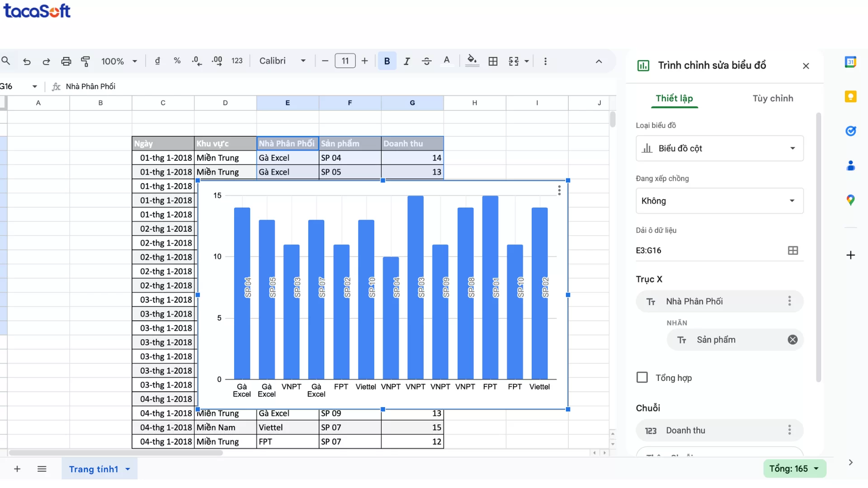Open the Biểu đồ cột chart type dropdown

[719, 148]
